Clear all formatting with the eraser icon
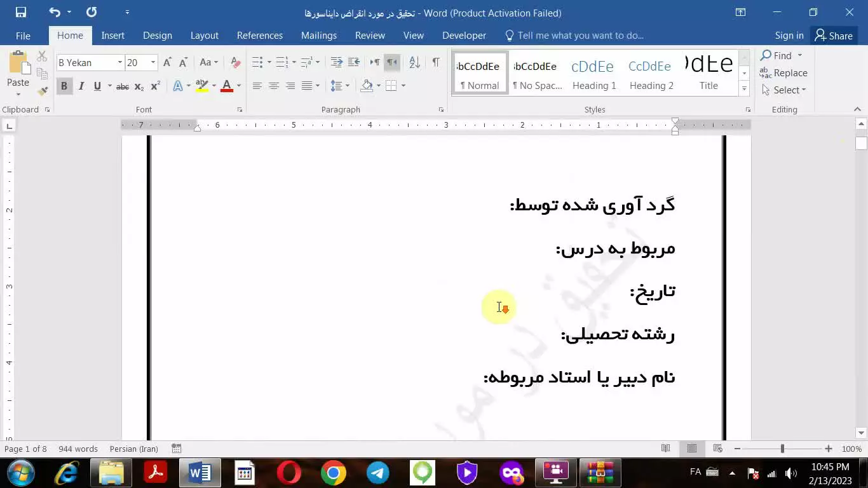This screenshot has height=488, width=868. click(235, 62)
